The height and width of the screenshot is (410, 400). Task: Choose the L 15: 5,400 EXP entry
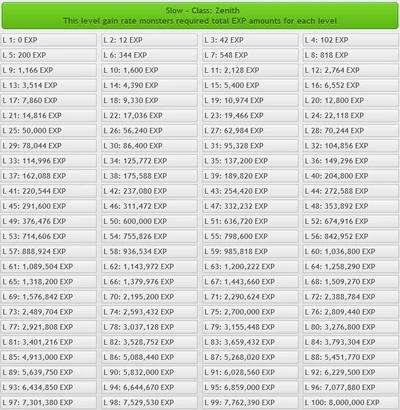[250, 85]
